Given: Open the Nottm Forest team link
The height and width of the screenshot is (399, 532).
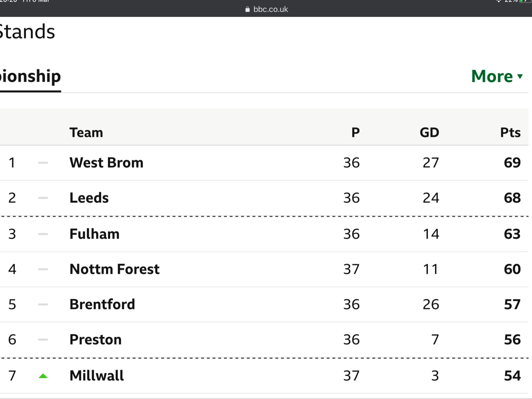Looking at the screenshot, I should coord(115,269).
